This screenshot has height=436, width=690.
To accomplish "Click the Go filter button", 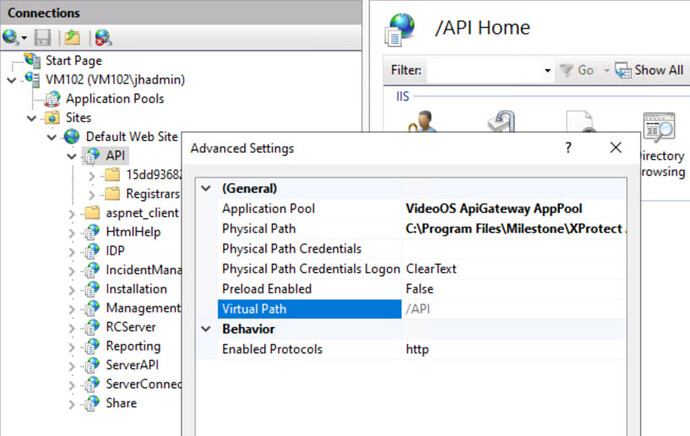I will click(x=576, y=70).
